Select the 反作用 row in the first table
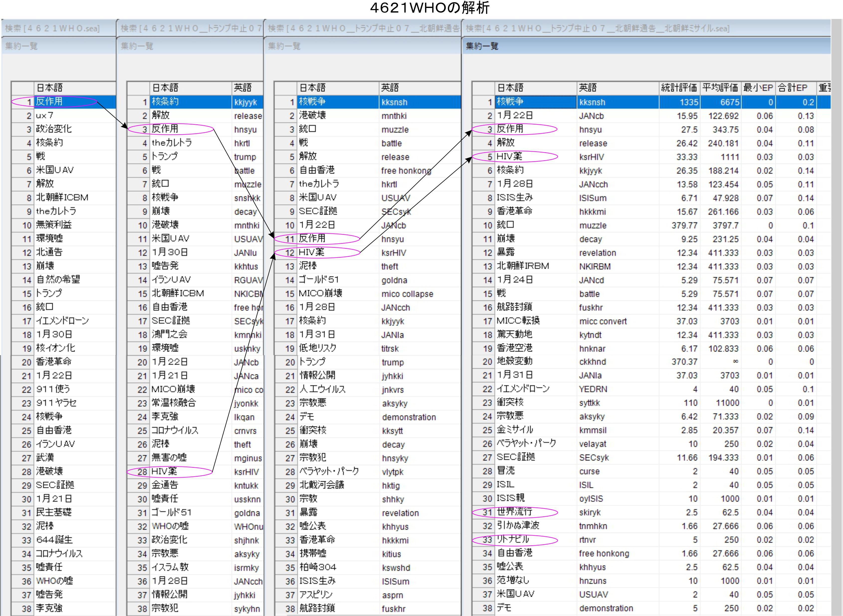 pos(49,102)
